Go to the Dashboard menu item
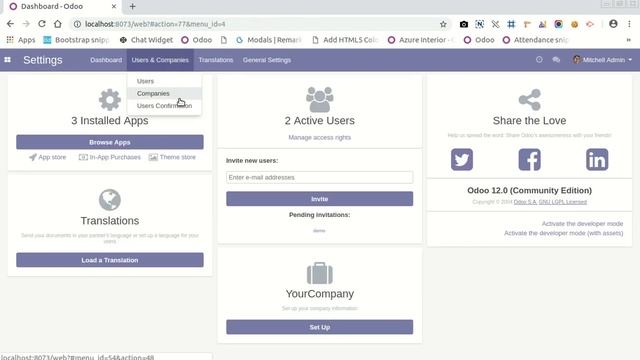Image resolution: width=640 pixels, height=360 pixels. 106,60
